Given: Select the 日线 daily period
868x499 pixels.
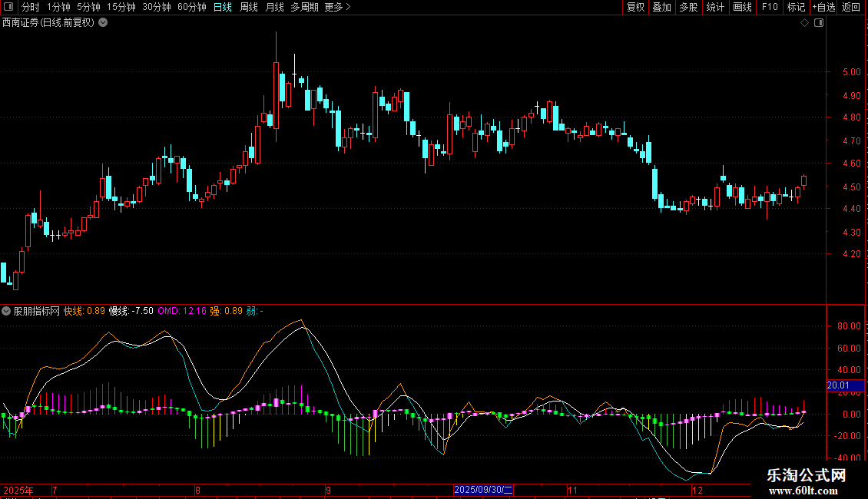Looking at the screenshot, I should [x=223, y=8].
